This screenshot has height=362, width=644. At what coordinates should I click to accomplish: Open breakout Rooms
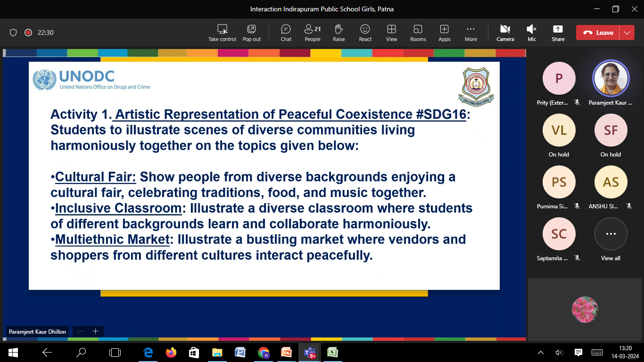coord(418,33)
